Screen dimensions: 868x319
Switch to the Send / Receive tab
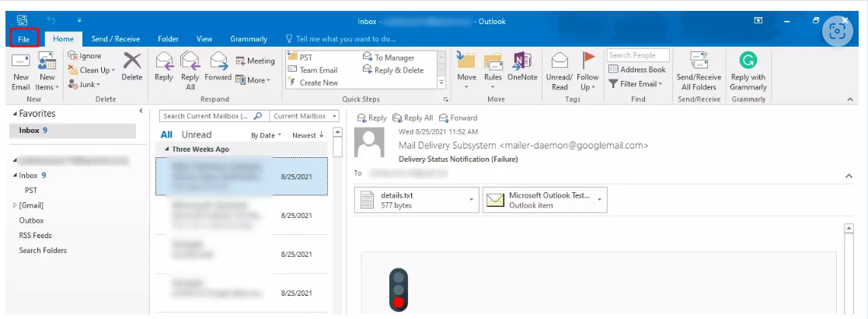click(x=116, y=39)
